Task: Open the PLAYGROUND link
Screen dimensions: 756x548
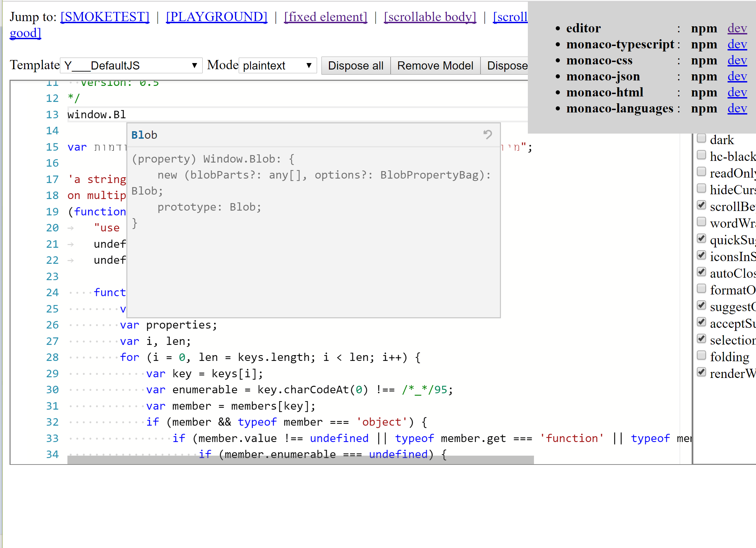Action: point(217,17)
